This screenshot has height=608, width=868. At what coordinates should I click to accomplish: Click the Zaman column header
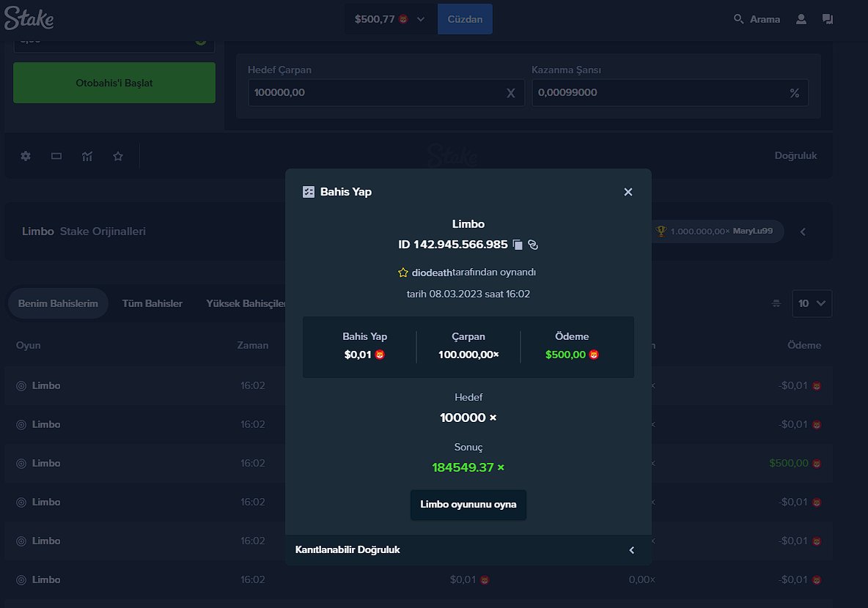coord(252,346)
